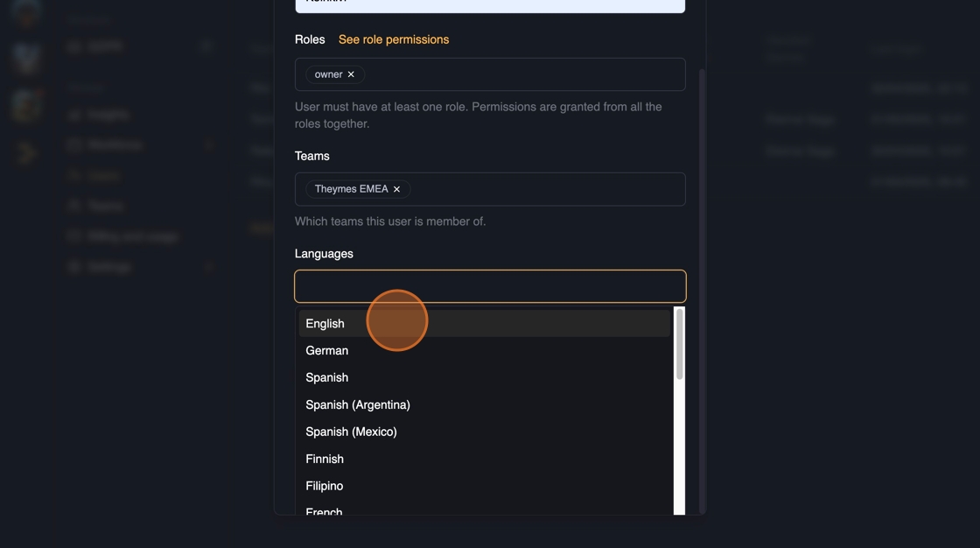Select Finnish as a language
The height and width of the screenshot is (548, 980).
pos(325,460)
